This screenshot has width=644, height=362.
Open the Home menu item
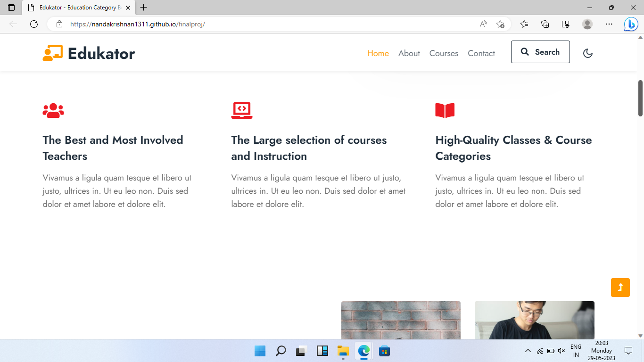(378, 53)
